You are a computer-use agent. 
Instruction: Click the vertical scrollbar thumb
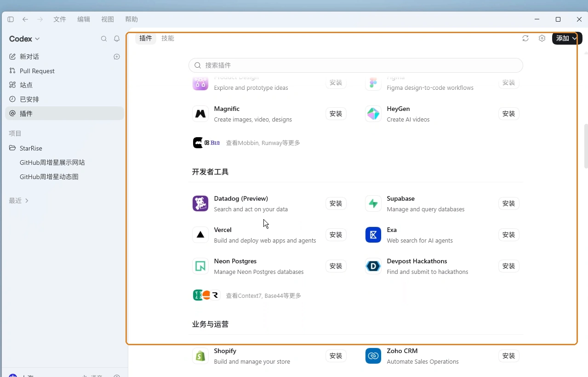(x=586, y=146)
